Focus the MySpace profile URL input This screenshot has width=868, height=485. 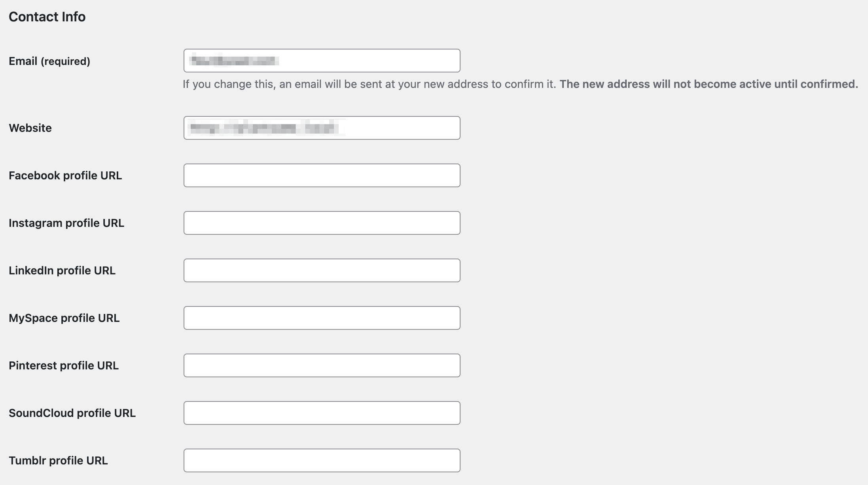322,318
